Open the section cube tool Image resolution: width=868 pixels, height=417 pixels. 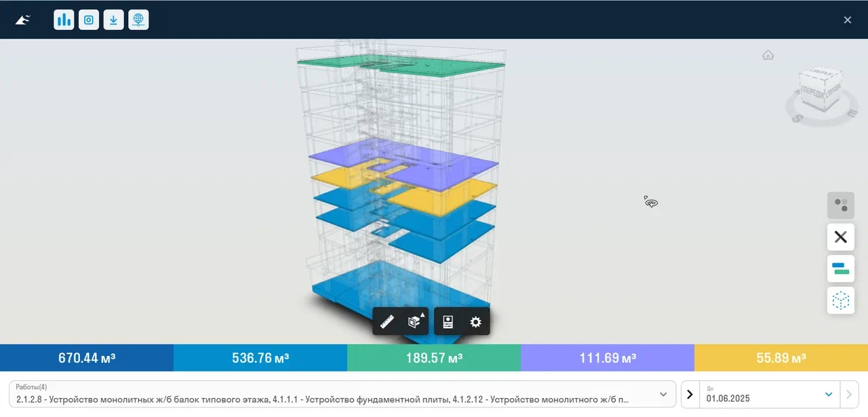tap(414, 322)
